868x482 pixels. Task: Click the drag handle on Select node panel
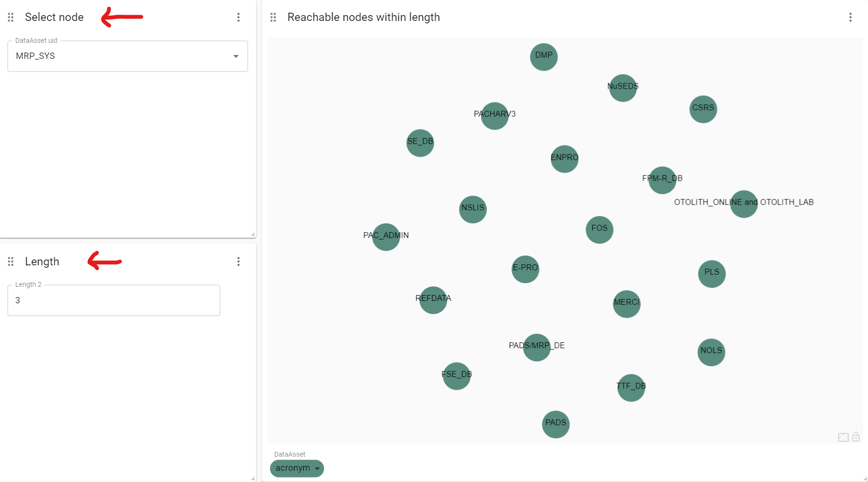[x=10, y=17]
